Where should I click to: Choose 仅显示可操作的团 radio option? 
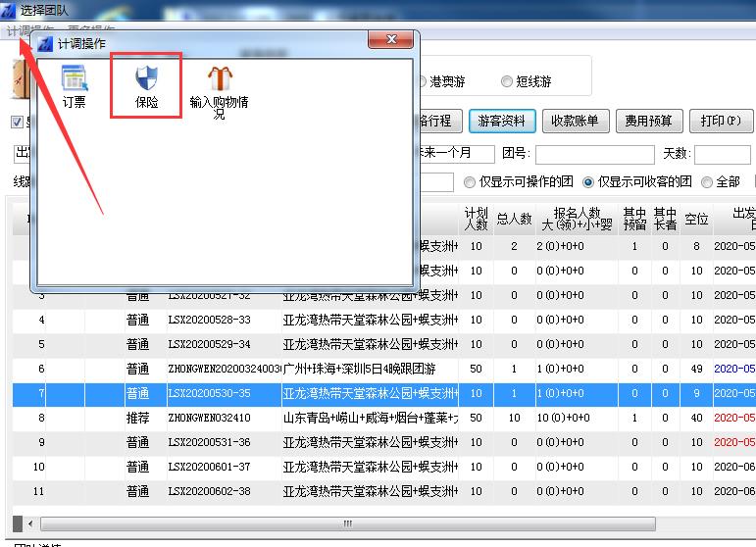470,182
